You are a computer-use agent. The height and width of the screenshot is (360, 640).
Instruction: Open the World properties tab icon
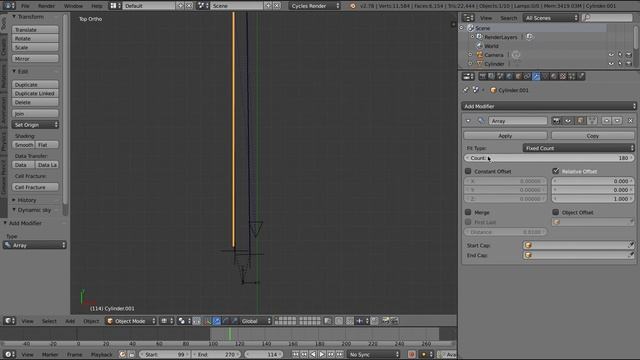[509, 76]
